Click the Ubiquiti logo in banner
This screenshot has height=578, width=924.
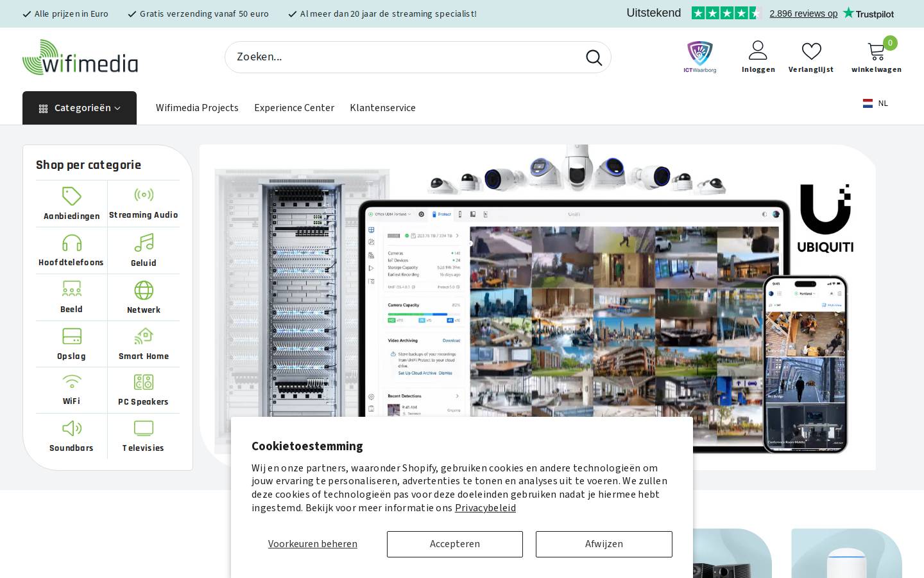[x=825, y=218]
